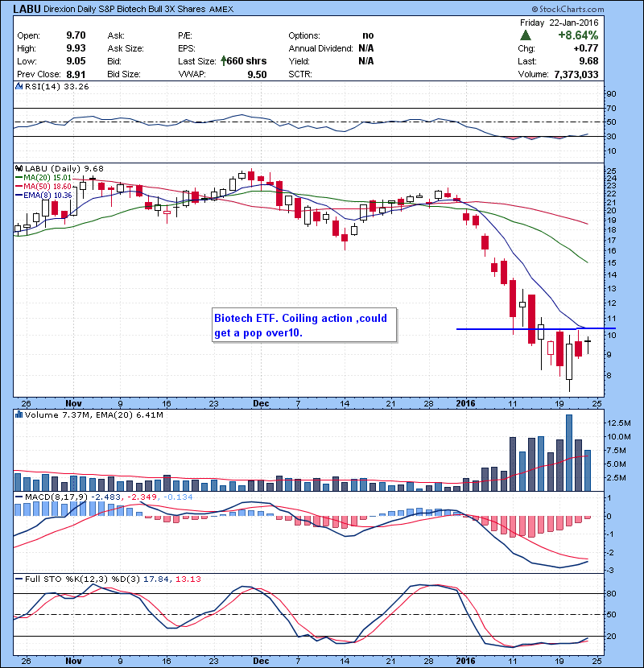Click the -3 level on the MACD axis

pos(609,571)
